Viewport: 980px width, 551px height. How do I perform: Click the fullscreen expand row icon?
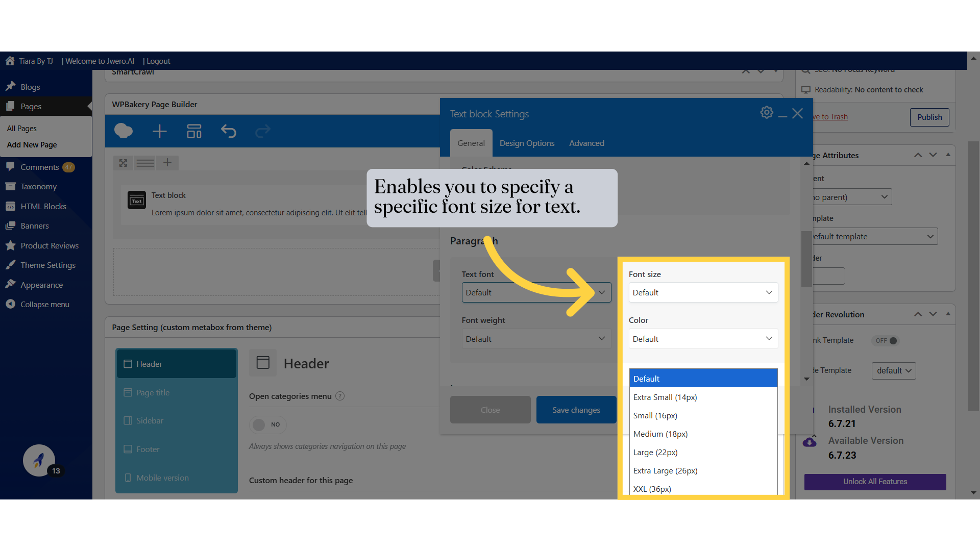click(123, 163)
